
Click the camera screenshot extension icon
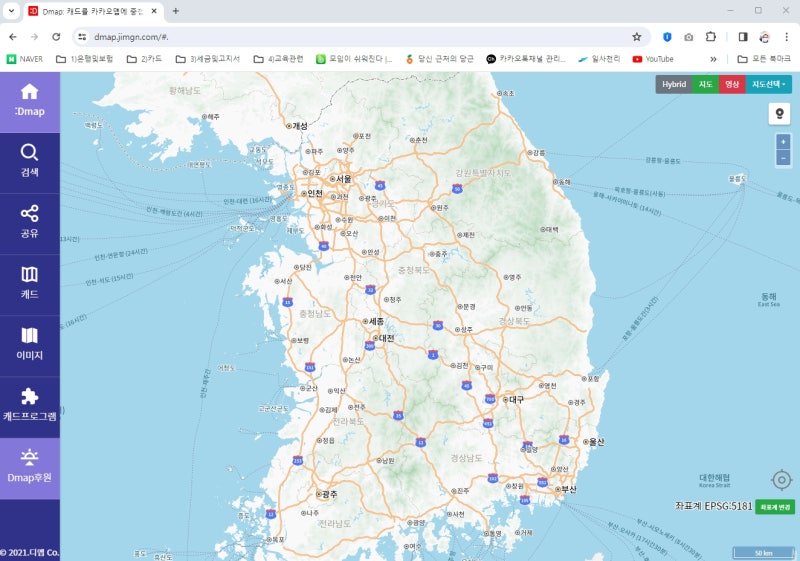coord(689,37)
